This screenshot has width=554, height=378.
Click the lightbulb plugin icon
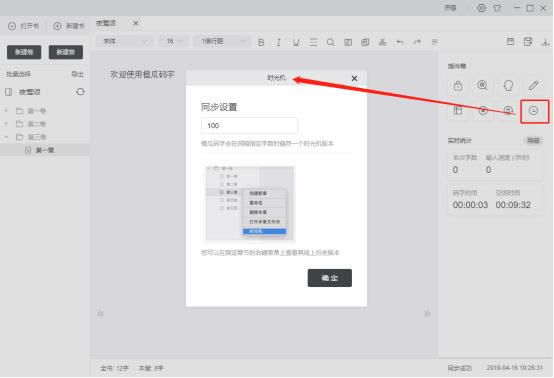tap(508, 85)
